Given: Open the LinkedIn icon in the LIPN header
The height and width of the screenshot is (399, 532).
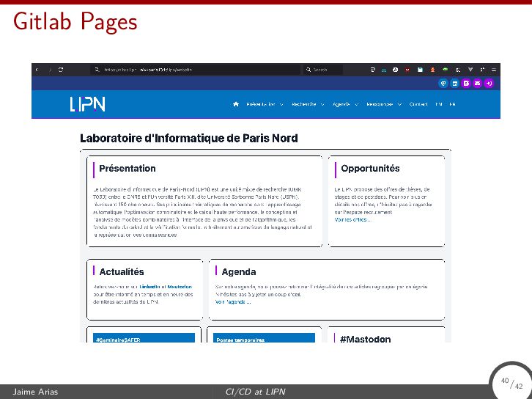Looking at the screenshot, I should [x=454, y=83].
